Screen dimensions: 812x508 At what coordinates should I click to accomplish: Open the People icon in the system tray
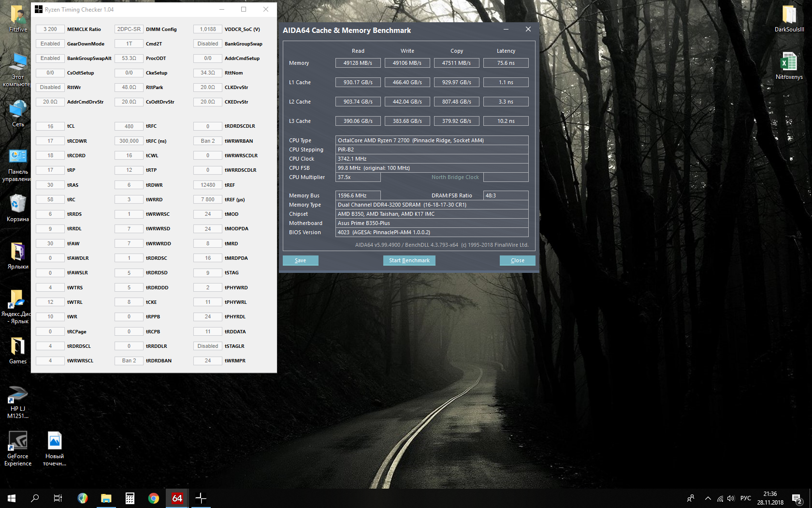691,498
